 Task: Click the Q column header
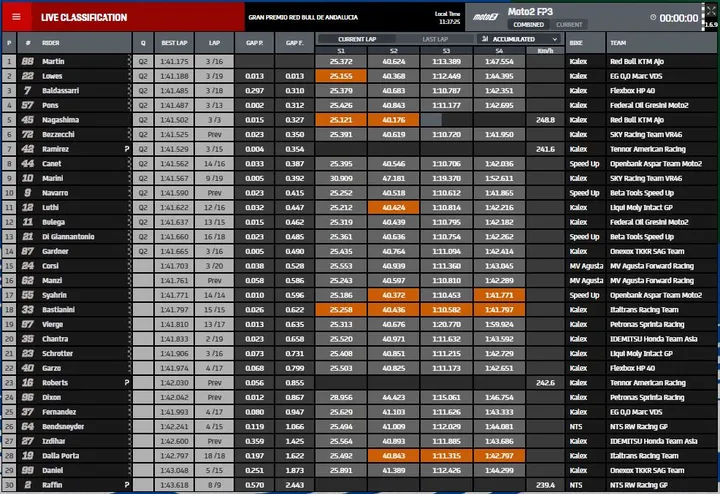coord(143,43)
